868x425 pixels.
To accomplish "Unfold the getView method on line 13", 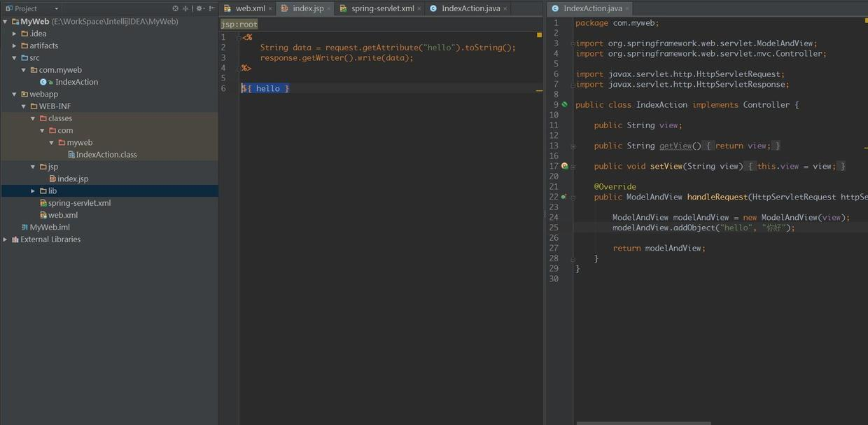I will click(x=573, y=146).
